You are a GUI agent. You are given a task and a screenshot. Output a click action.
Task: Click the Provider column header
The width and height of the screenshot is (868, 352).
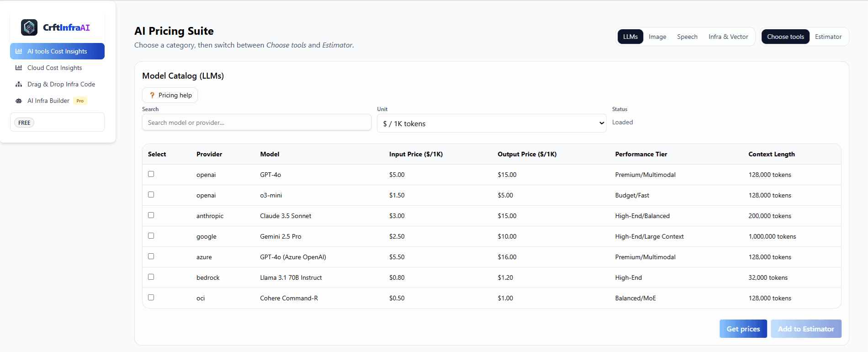pos(209,154)
